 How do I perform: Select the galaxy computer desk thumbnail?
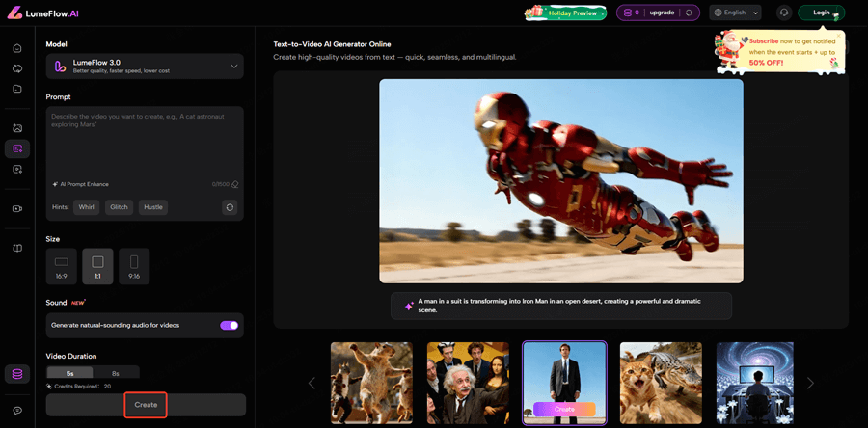click(755, 383)
